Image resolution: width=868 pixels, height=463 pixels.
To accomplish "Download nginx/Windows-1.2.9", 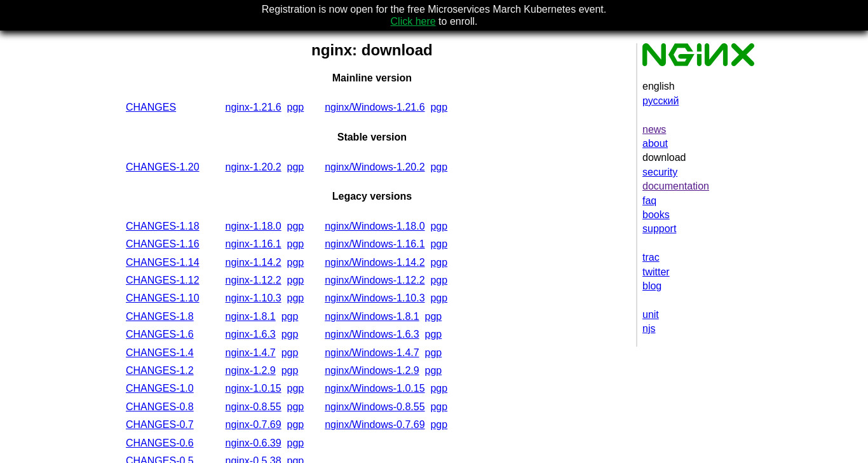I will 372,371.
